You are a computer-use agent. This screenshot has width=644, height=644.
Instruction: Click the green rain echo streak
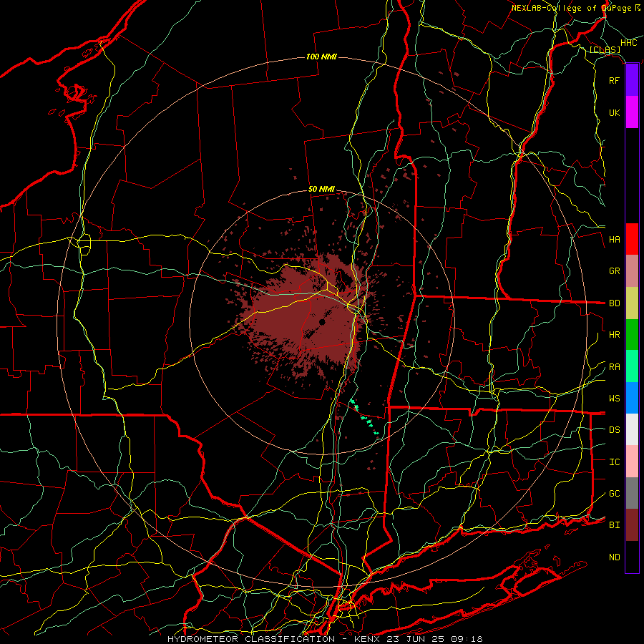pos(364,417)
